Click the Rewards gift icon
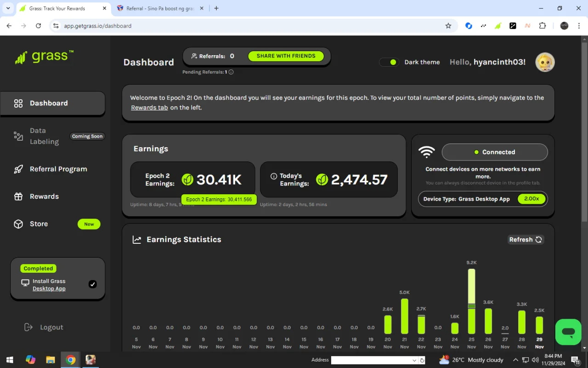The image size is (588, 368). [18, 196]
